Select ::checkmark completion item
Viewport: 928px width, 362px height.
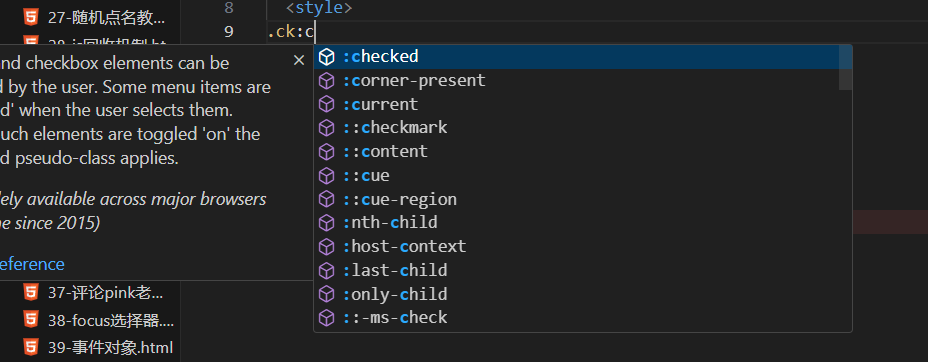(x=582, y=128)
